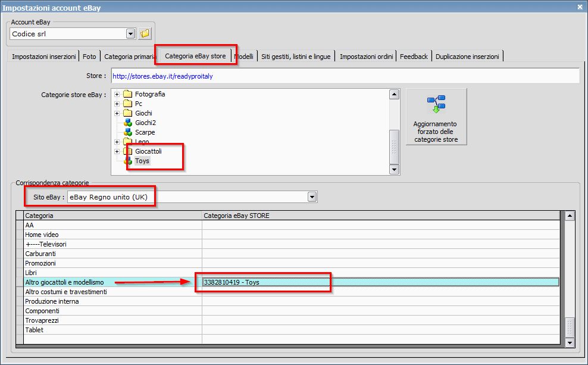The image size is (588, 365).
Task: Open the stores.ebay.it/readyproitaly link
Action: click(162, 76)
